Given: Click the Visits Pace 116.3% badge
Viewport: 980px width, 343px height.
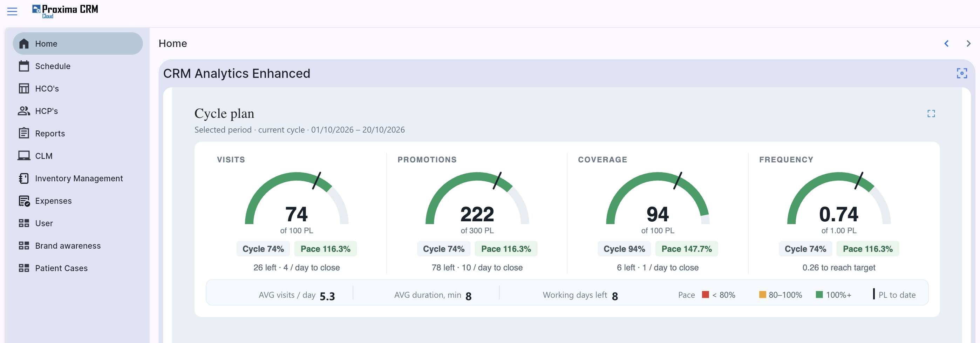Looking at the screenshot, I should 325,249.
